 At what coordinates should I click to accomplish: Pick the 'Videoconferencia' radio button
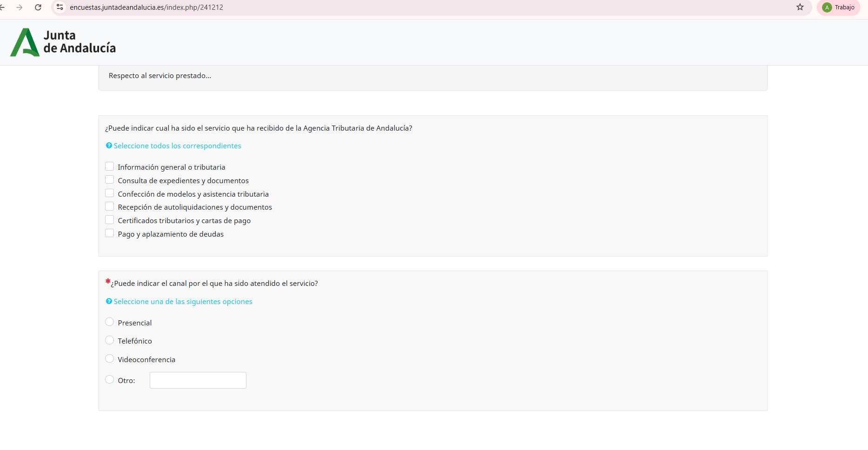(110, 359)
